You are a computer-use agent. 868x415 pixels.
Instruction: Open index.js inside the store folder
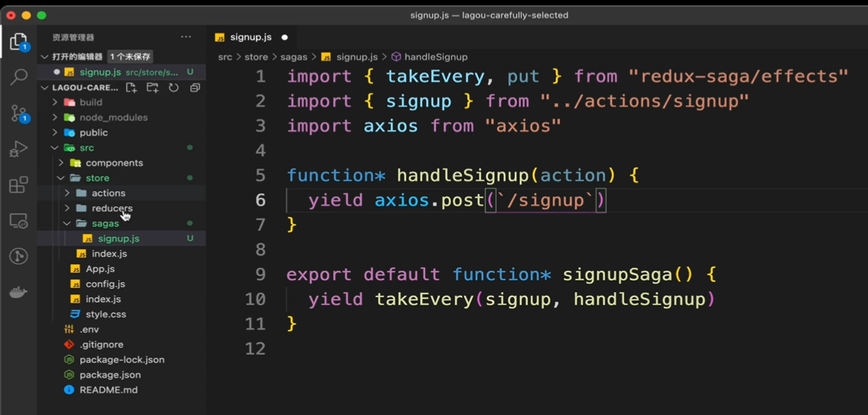click(x=121, y=254)
